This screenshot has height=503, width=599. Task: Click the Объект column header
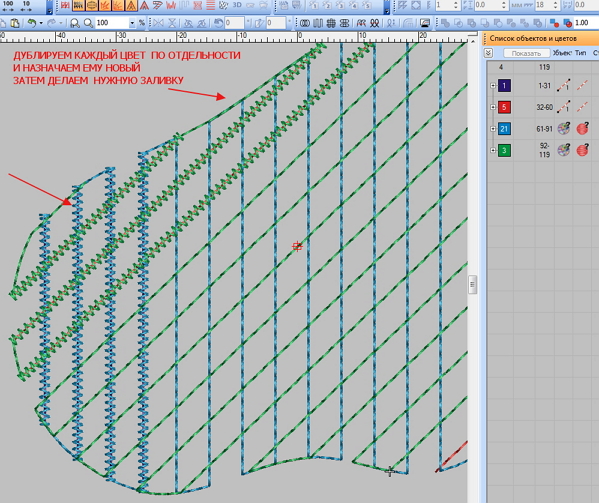pyautogui.click(x=562, y=53)
